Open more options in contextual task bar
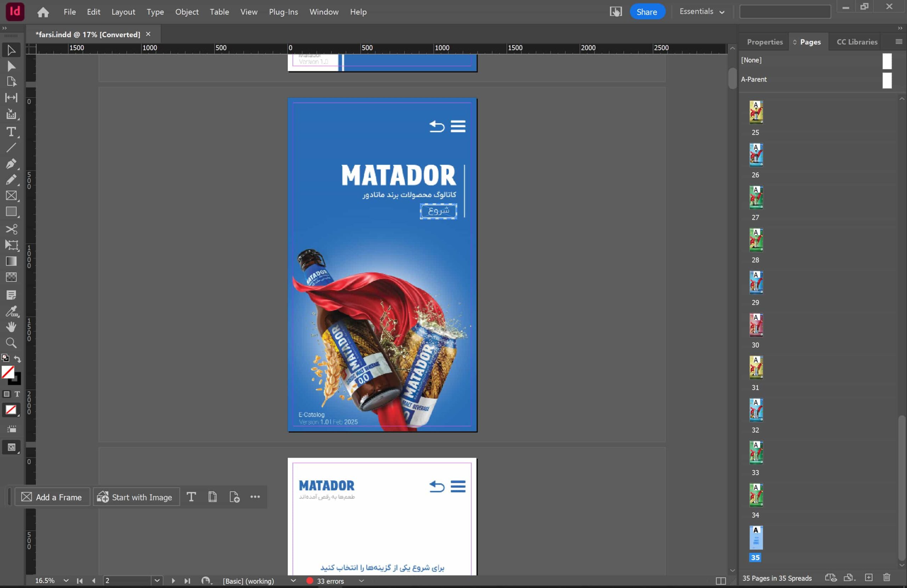 tap(255, 497)
